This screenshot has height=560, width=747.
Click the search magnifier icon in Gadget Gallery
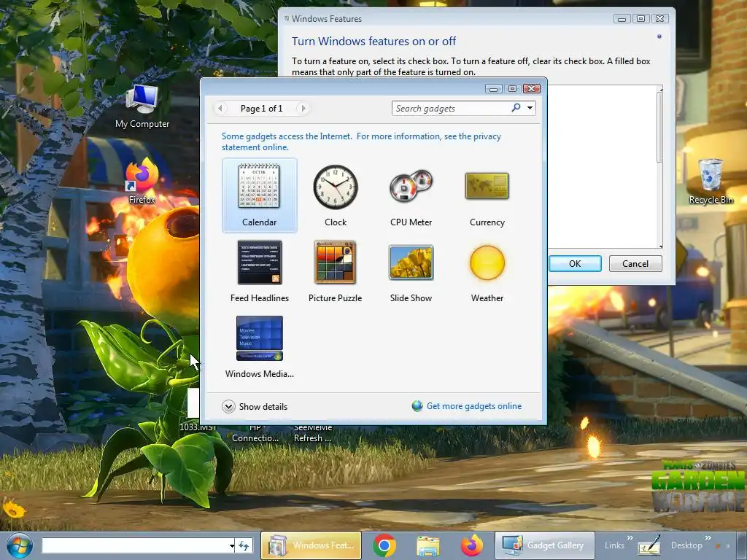(516, 108)
